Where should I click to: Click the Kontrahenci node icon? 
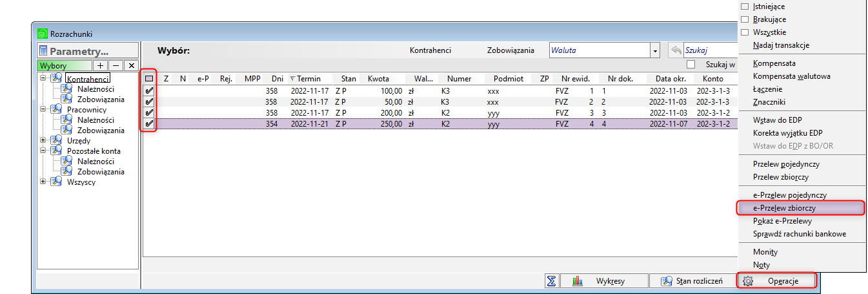pos(56,78)
